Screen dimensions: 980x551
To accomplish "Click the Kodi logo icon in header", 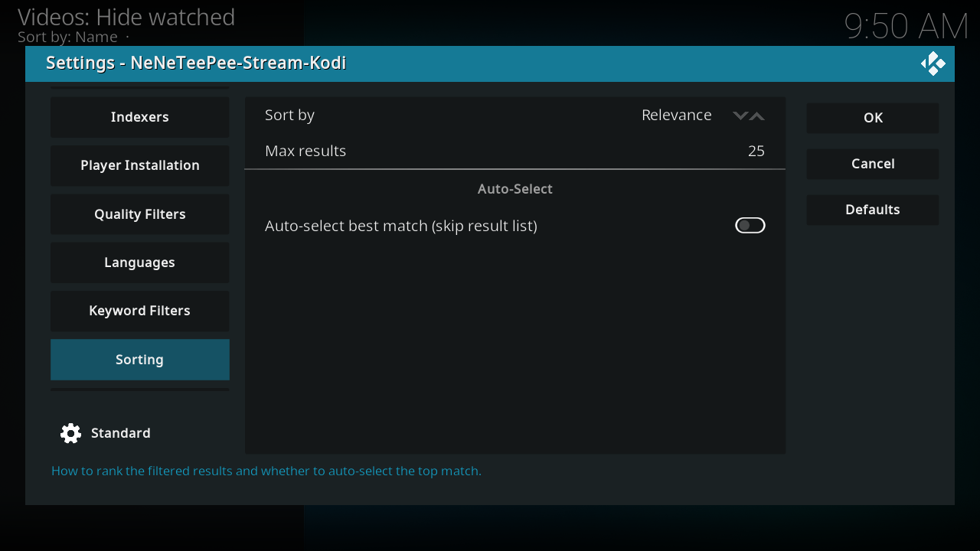I will pos(933,64).
